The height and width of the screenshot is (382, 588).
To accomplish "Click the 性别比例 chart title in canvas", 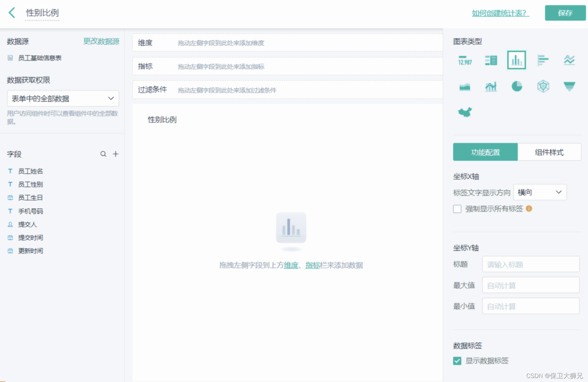I will (162, 119).
